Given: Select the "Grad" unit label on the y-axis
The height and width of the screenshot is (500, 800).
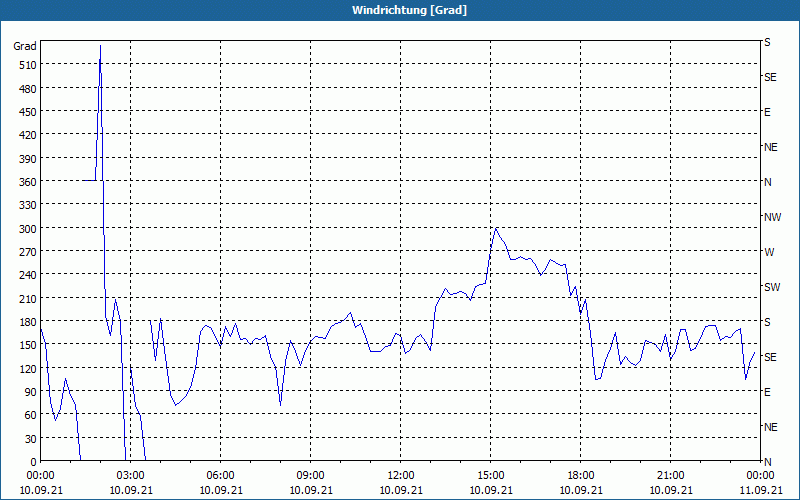Looking at the screenshot, I should [x=25, y=46].
